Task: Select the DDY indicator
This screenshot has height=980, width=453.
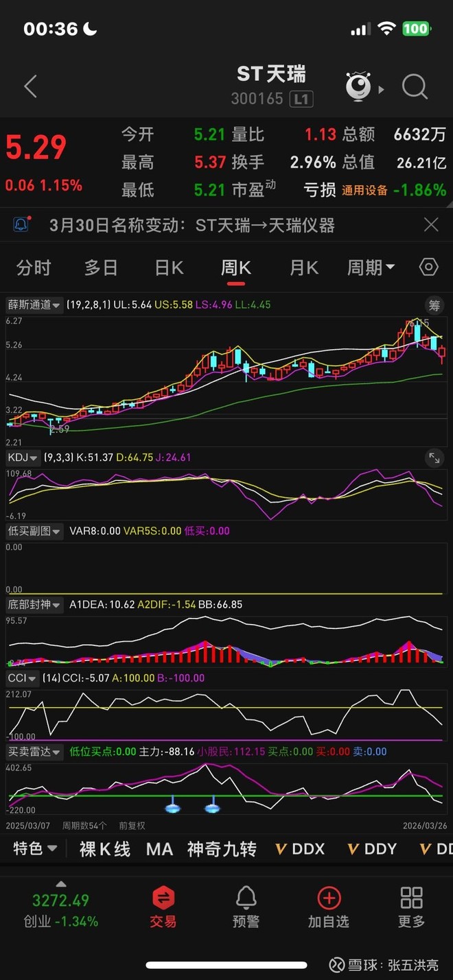Action: tap(372, 849)
